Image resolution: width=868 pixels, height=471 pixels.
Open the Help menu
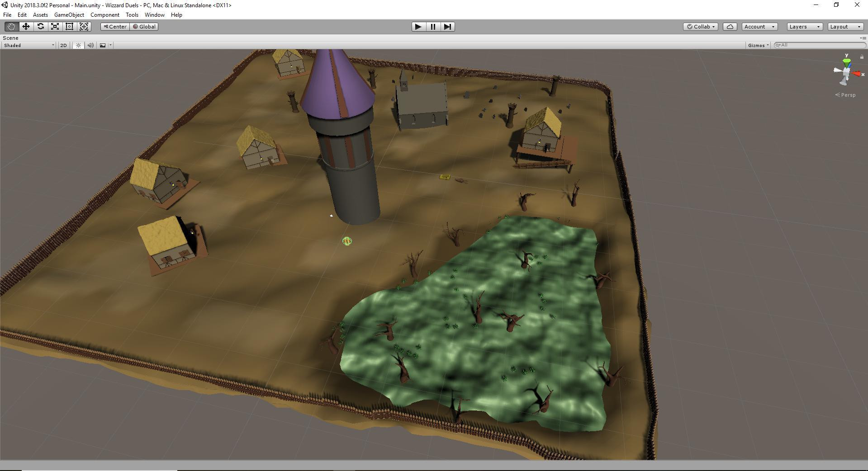[x=176, y=15]
